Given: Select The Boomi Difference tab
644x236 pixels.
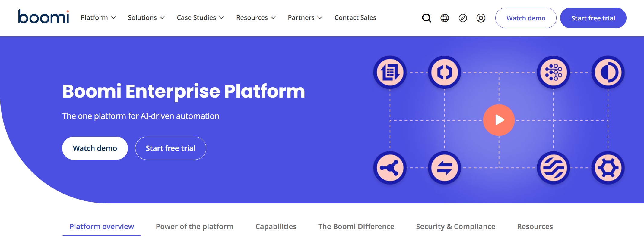Looking at the screenshot, I should [356, 226].
